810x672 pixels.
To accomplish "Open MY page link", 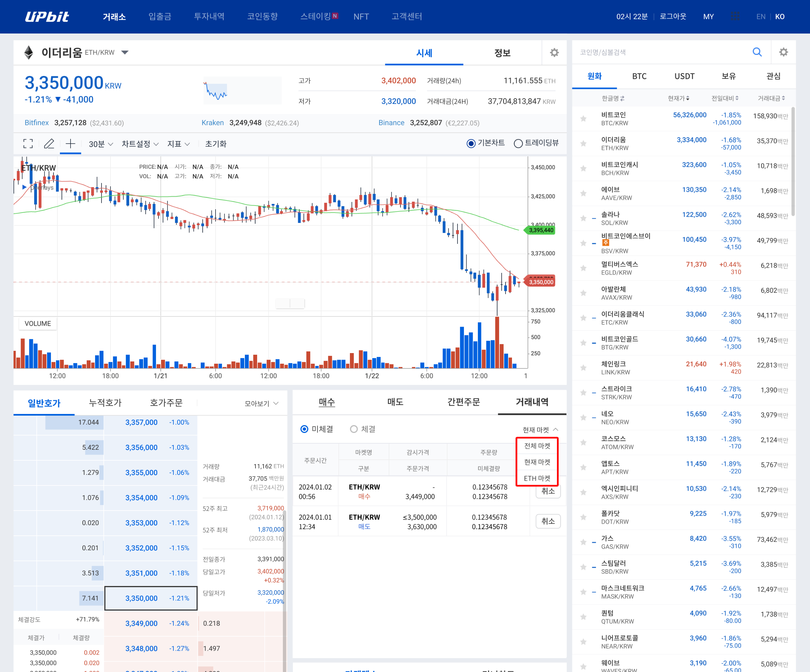I will [708, 16].
